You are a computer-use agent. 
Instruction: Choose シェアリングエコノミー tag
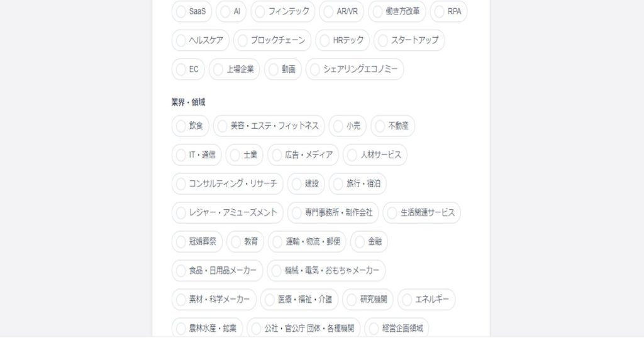click(x=354, y=69)
